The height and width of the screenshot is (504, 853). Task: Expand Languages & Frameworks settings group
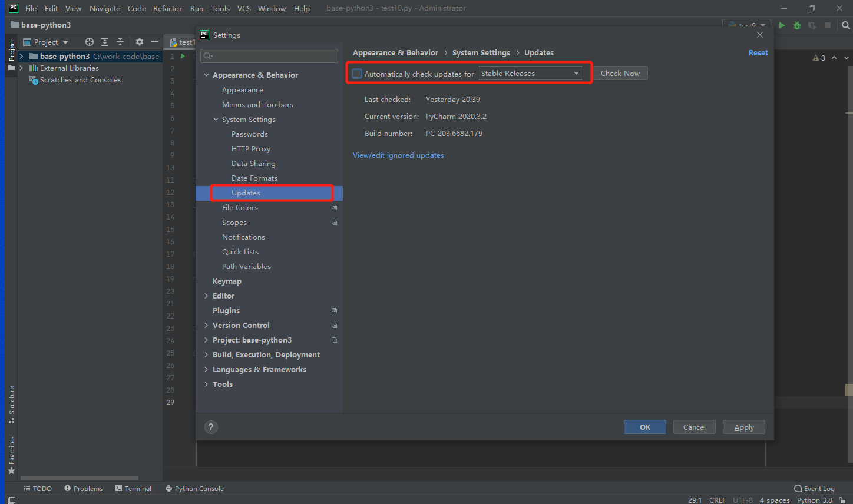pos(206,370)
